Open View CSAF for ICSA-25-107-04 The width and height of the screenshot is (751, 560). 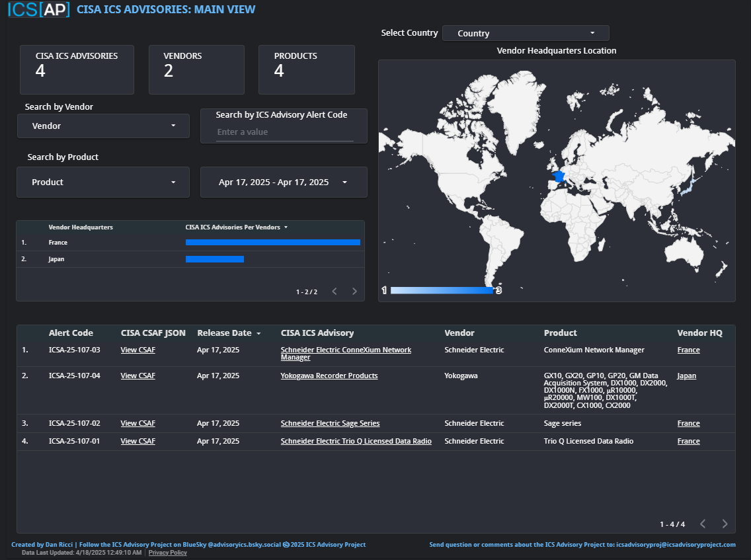(x=138, y=376)
